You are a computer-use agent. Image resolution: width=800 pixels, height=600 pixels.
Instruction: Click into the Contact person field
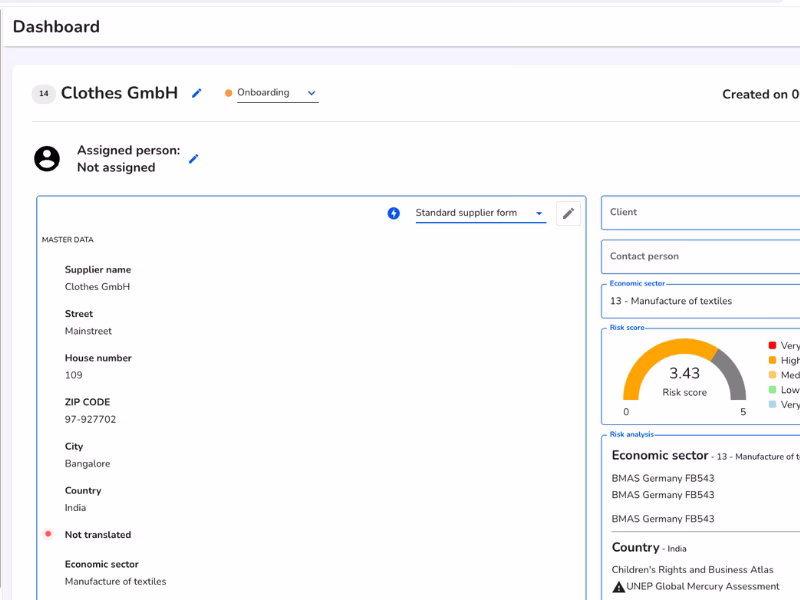[700, 256]
